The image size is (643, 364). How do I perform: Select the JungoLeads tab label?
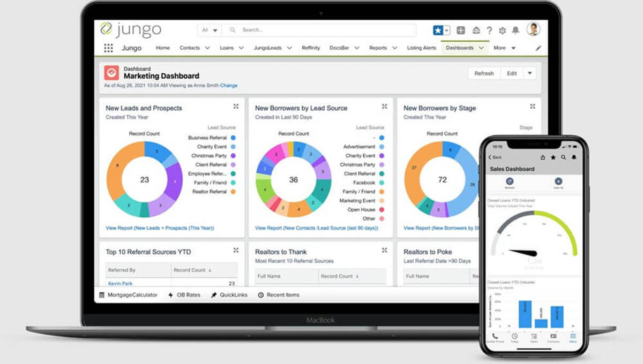tap(267, 48)
